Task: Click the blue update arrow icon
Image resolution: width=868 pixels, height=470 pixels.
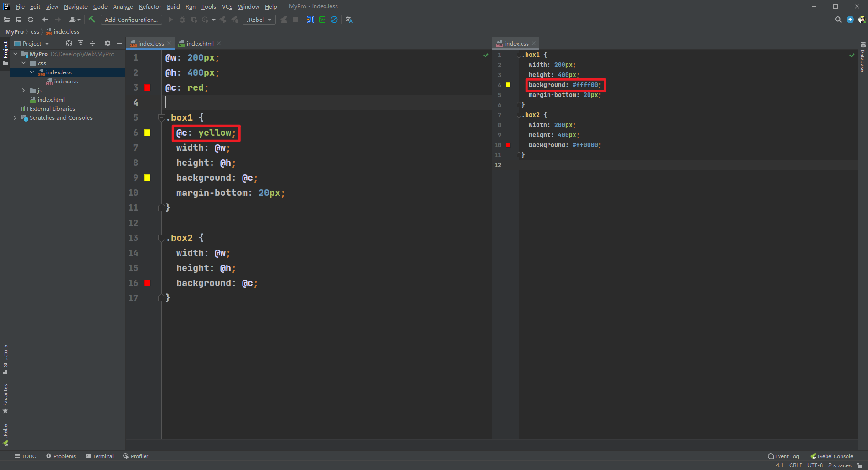Action: tap(850, 20)
